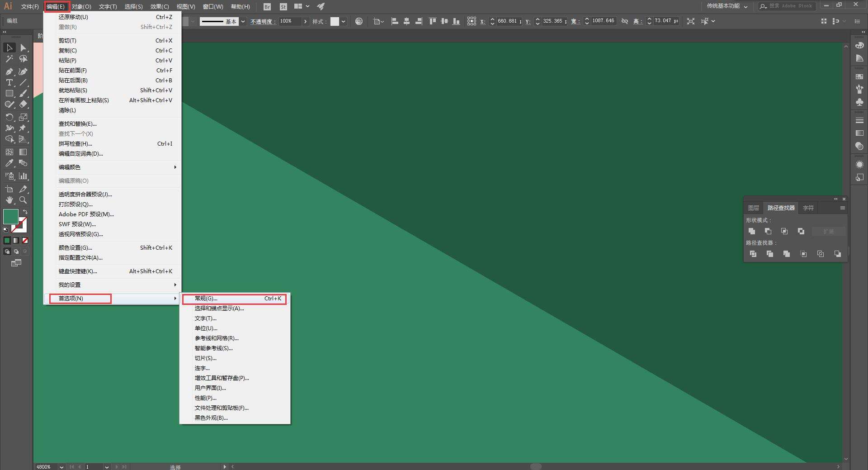Select the Eyedropper tool

point(9,163)
